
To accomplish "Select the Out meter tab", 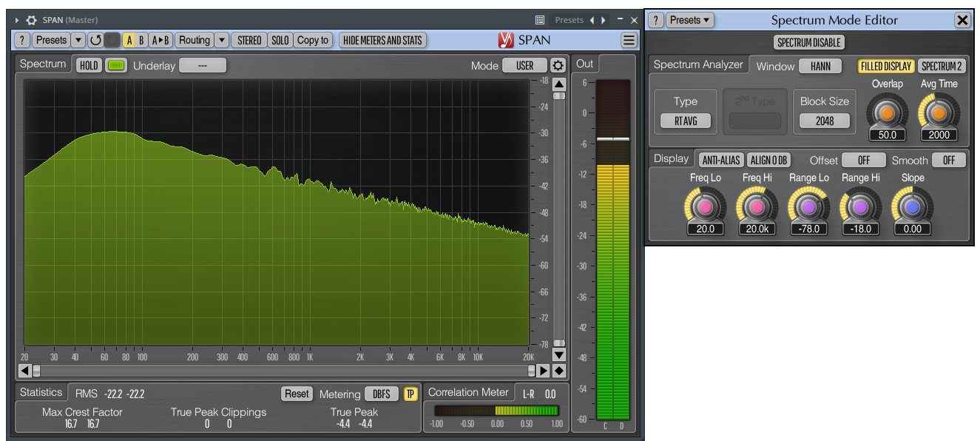I will point(585,64).
